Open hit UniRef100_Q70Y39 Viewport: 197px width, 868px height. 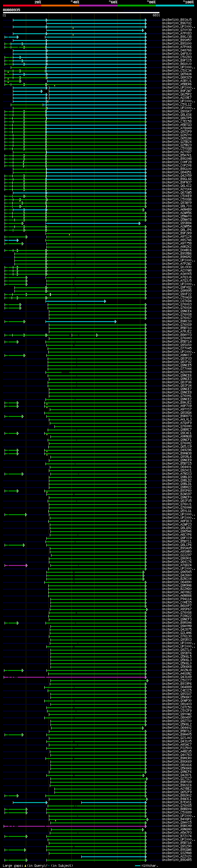(x=177, y=30)
